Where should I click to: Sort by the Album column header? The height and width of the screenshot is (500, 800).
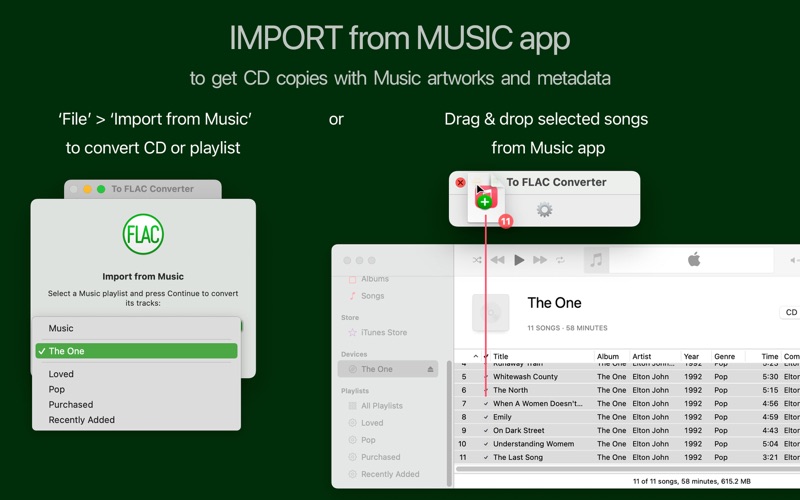608,356
